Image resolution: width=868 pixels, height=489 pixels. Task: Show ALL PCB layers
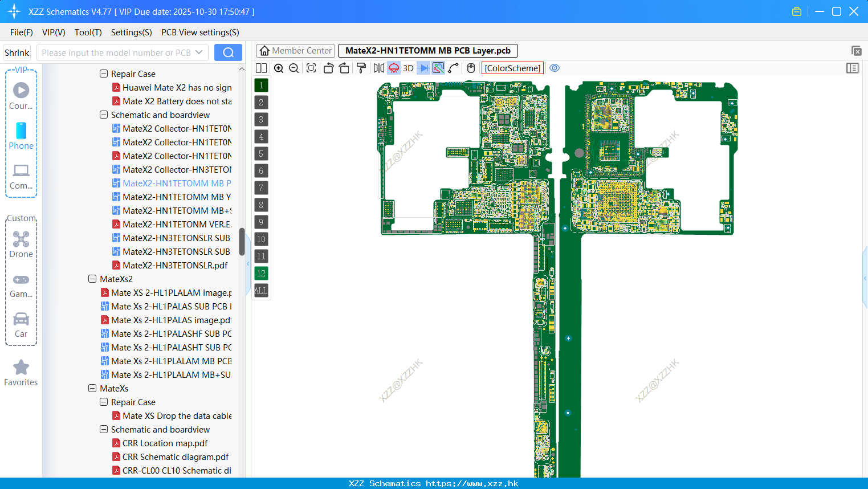coord(261,291)
